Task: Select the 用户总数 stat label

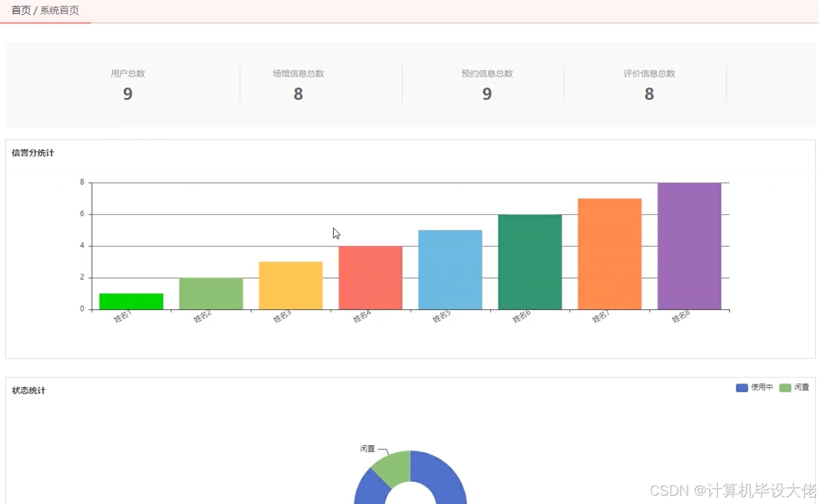Action: 128,73
